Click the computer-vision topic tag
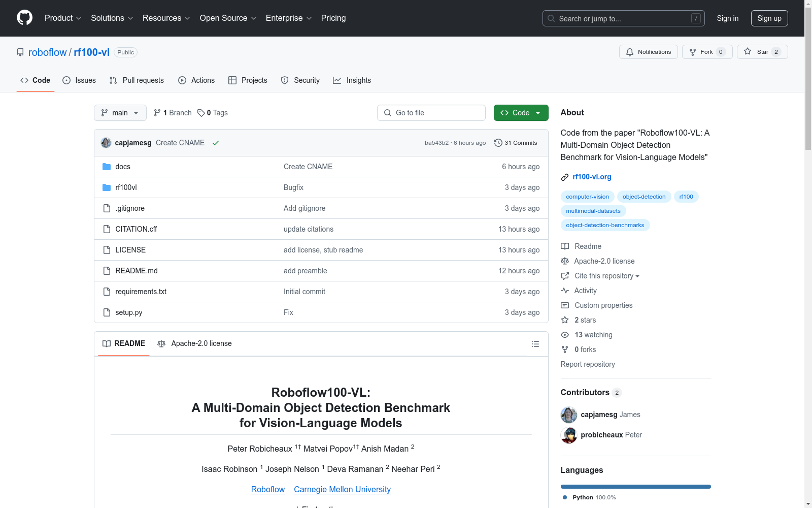 [588, 197]
